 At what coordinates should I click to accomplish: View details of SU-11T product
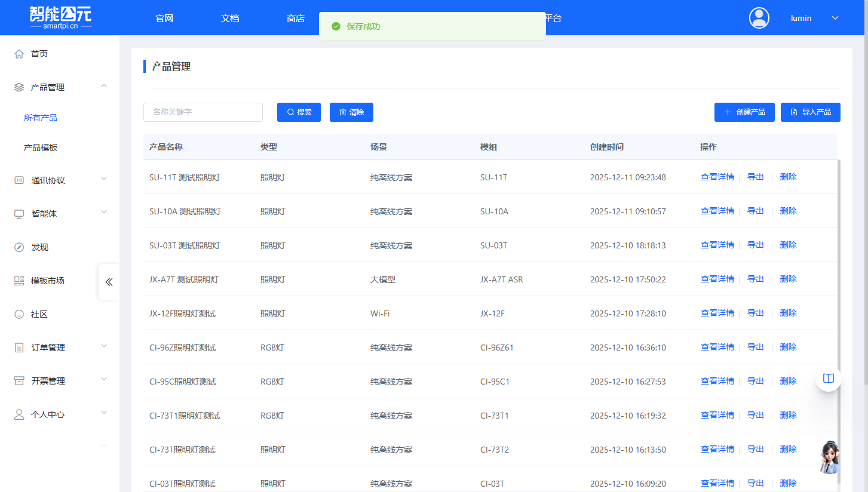tap(717, 177)
